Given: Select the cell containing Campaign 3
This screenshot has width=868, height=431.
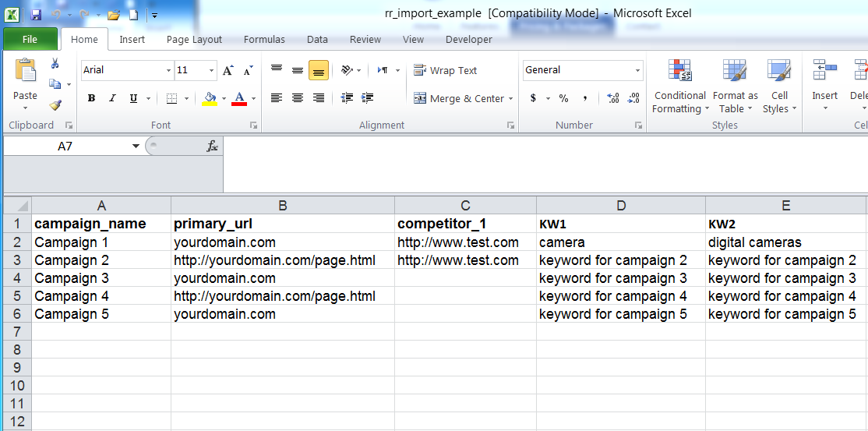Looking at the screenshot, I should [101, 278].
